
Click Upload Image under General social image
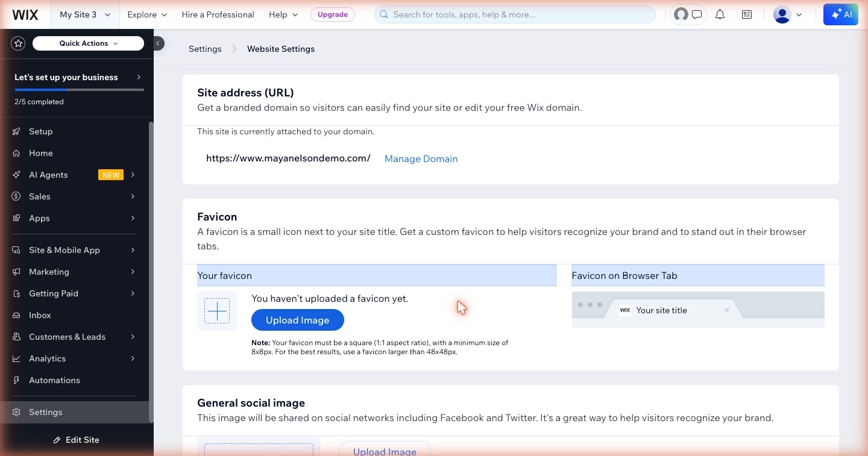pyautogui.click(x=385, y=449)
